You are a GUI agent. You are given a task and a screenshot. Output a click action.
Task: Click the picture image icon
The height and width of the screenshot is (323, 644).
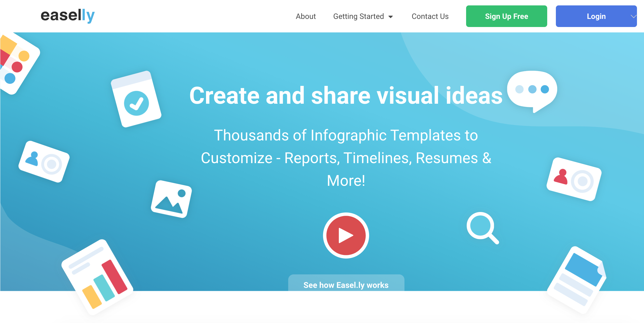[x=171, y=199]
